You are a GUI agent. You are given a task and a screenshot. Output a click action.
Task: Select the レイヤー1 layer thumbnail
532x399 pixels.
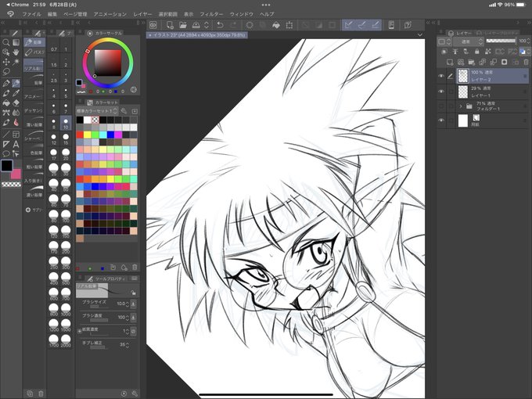[x=463, y=92]
